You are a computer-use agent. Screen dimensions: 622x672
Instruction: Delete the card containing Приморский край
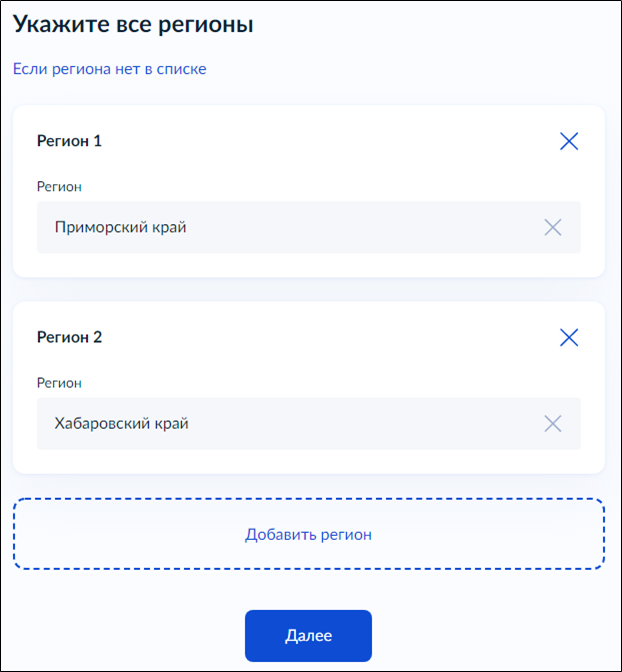569,141
